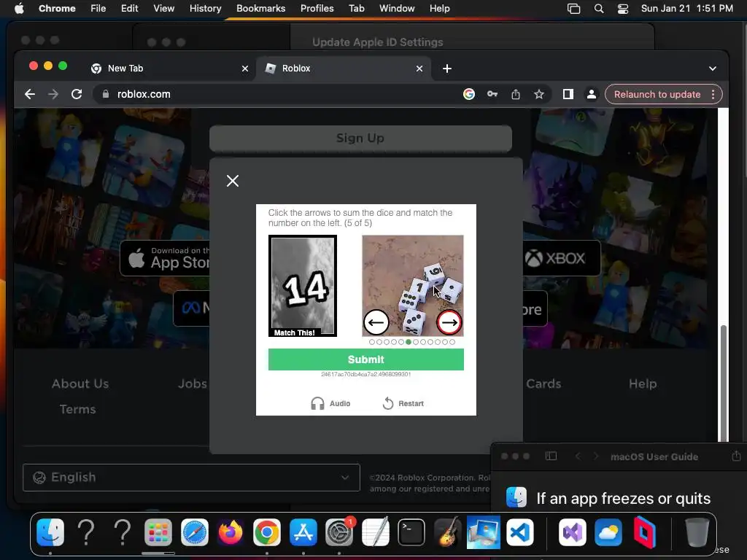Image resolution: width=747 pixels, height=560 pixels.
Task: Open the saved passwords key icon
Action: pyautogui.click(x=492, y=94)
